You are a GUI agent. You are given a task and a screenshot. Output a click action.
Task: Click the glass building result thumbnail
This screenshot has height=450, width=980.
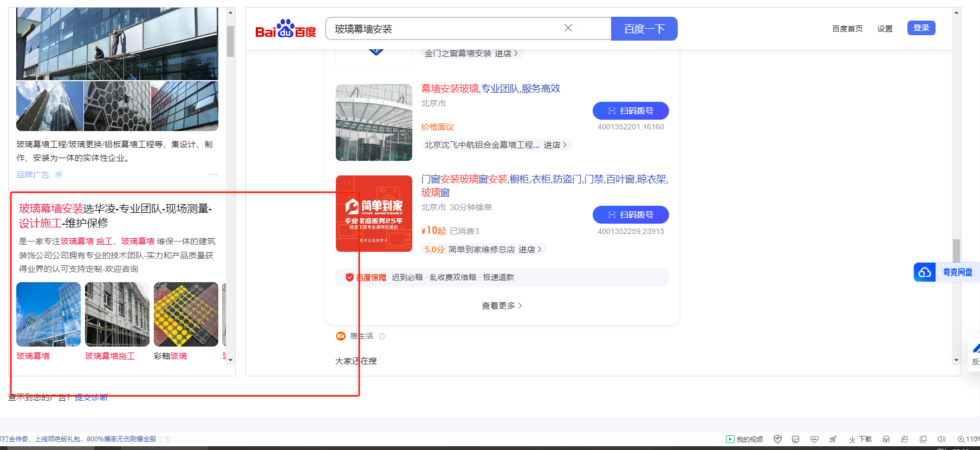374,122
